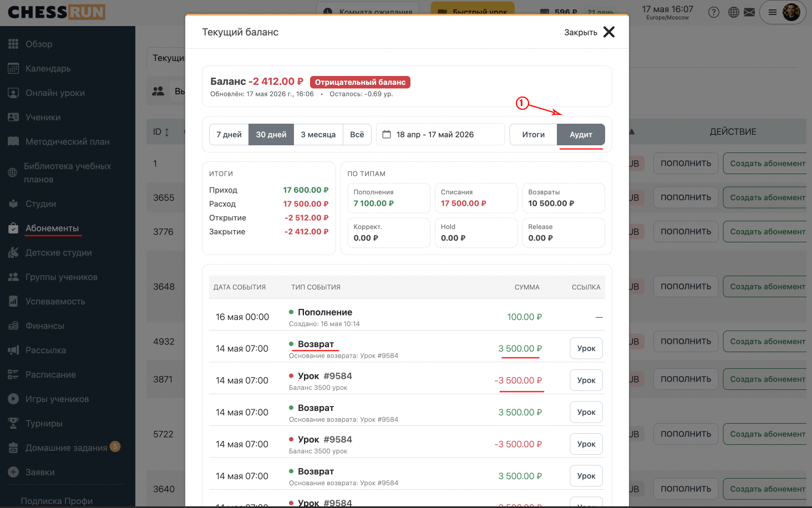Viewport: 812px width, 508px height.
Task: Select the 7 days period toggle
Action: (x=229, y=134)
